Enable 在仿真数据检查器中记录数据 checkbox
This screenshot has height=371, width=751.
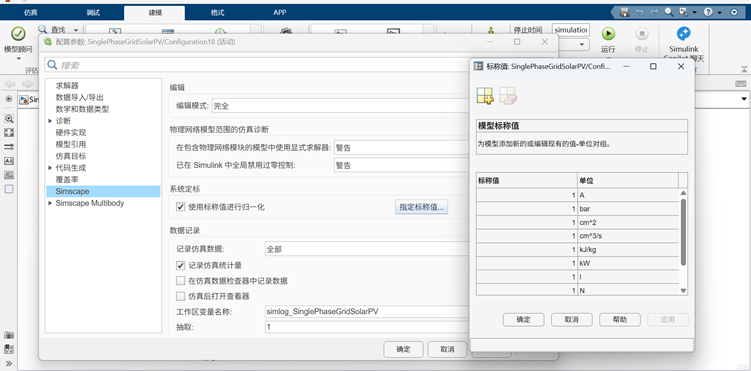click(x=181, y=281)
